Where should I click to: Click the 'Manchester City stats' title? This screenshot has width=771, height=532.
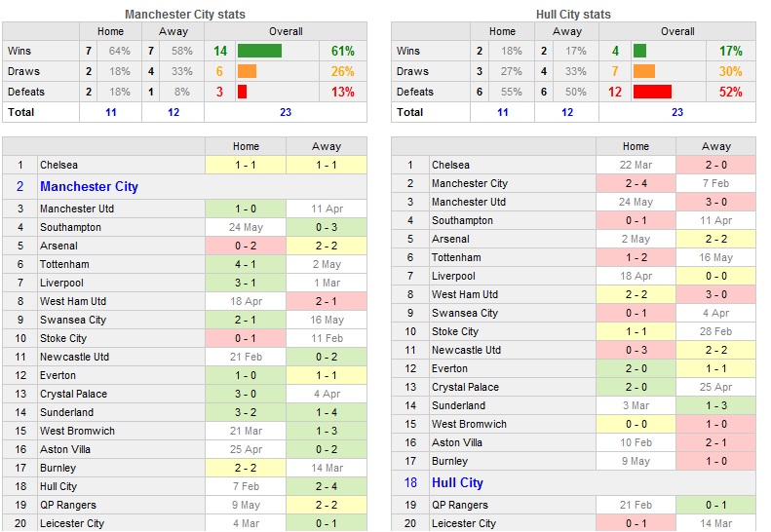pos(185,15)
